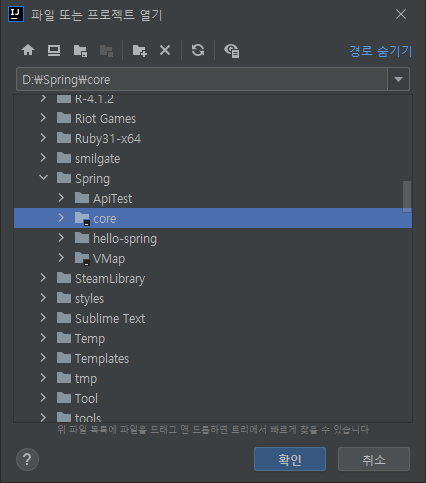
Task: Click the IntelliJ IDEA logo icon
Action: [16, 14]
